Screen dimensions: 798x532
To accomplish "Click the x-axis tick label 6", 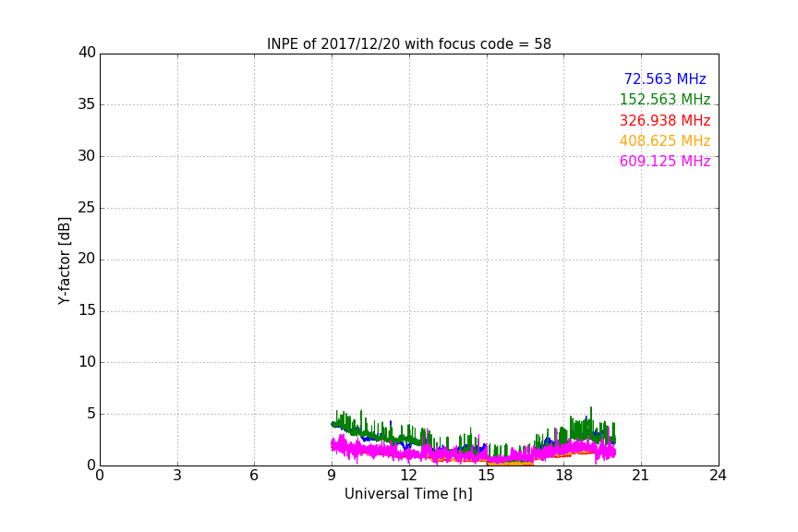I will 254,476.
